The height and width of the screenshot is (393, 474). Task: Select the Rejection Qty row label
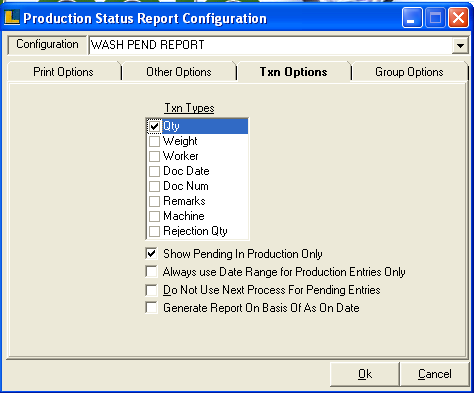[195, 231]
